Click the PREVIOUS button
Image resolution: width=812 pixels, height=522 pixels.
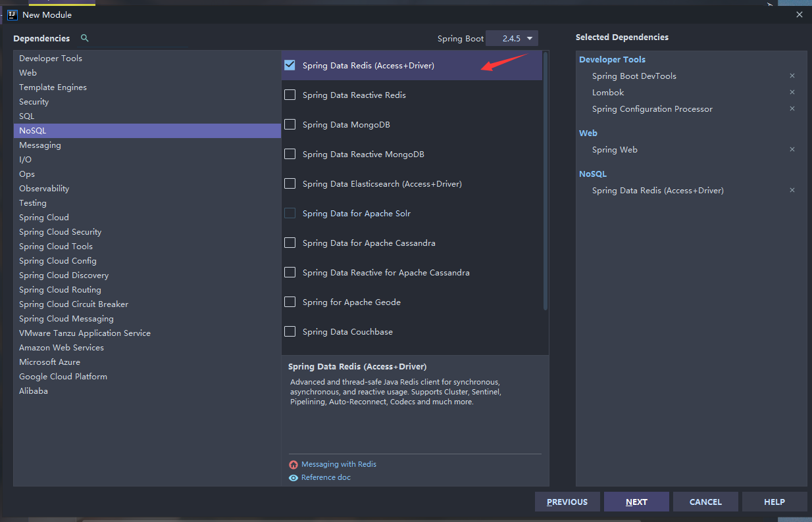(567, 502)
